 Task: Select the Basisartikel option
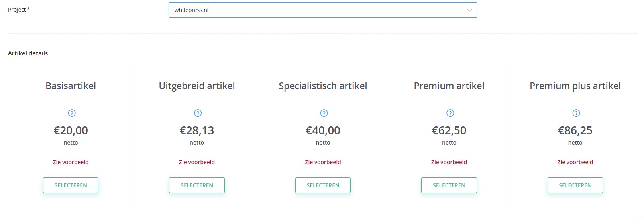click(71, 185)
